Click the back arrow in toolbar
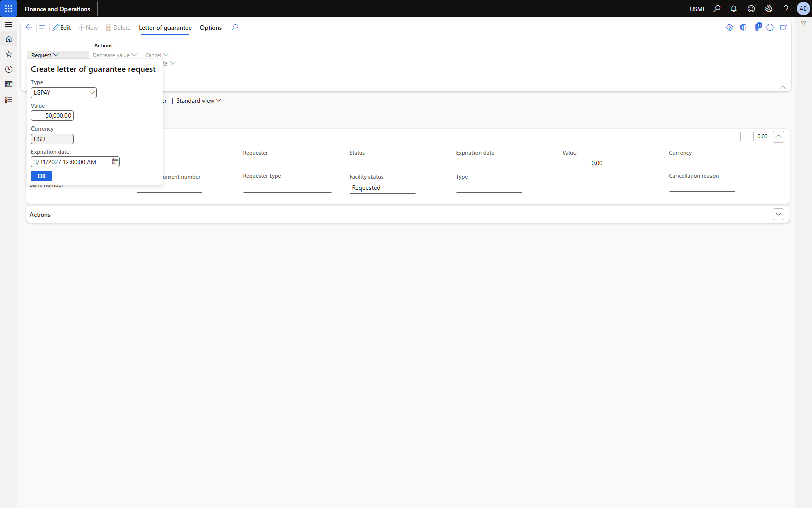The image size is (812, 508). click(29, 27)
